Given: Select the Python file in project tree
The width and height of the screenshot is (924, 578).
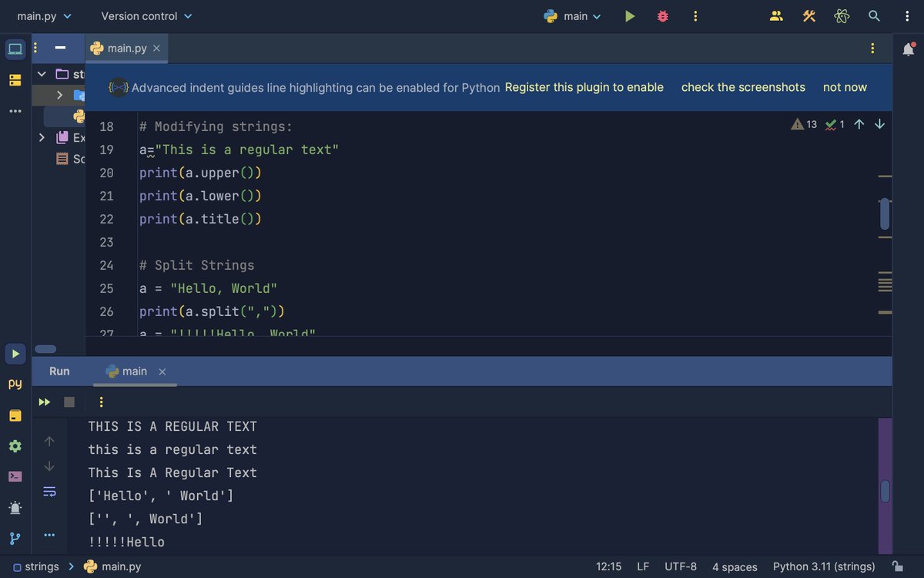Looking at the screenshot, I should tap(79, 116).
